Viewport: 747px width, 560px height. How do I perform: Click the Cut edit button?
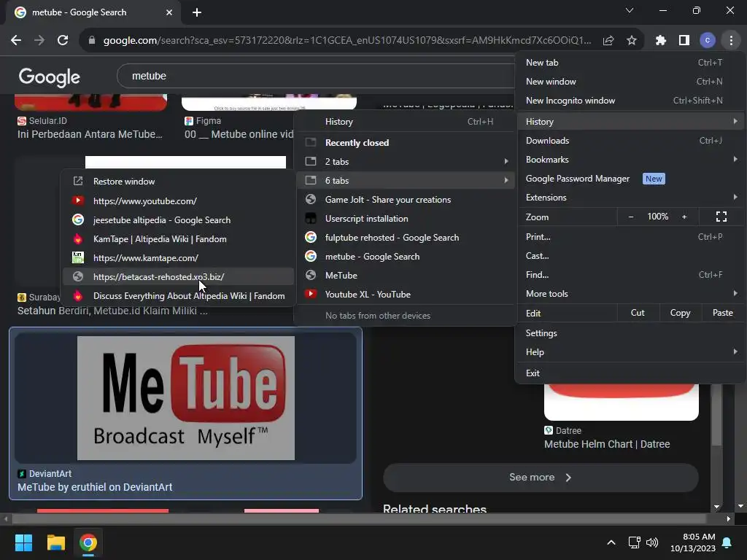638,313
